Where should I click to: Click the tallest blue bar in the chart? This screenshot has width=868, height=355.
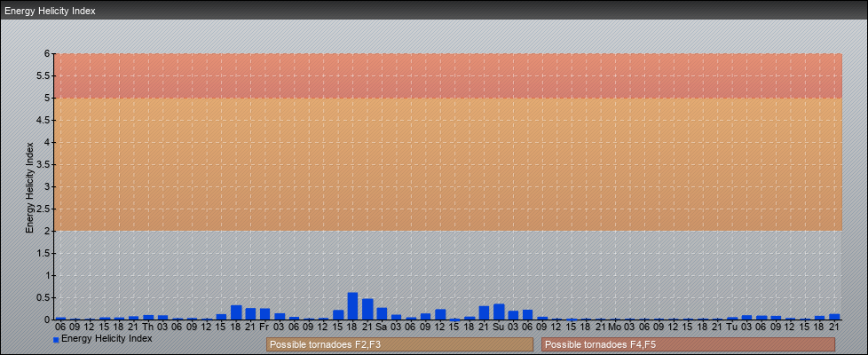pyautogui.click(x=352, y=305)
